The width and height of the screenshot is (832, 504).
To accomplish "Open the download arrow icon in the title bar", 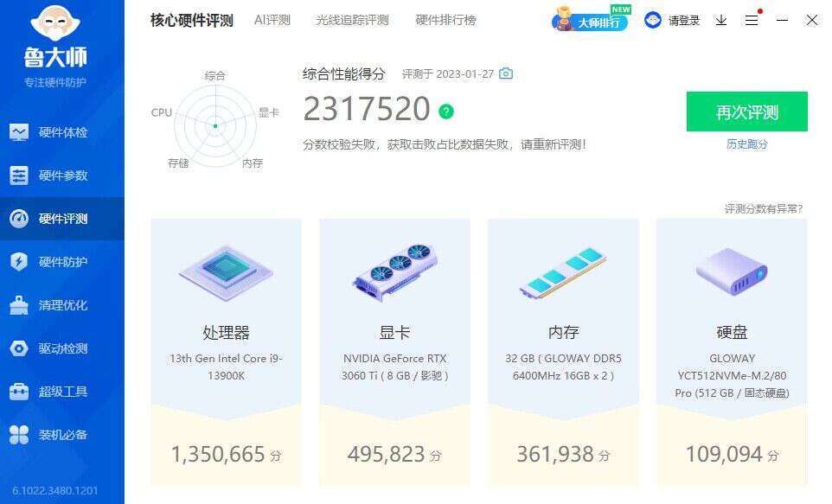I will [721, 20].
